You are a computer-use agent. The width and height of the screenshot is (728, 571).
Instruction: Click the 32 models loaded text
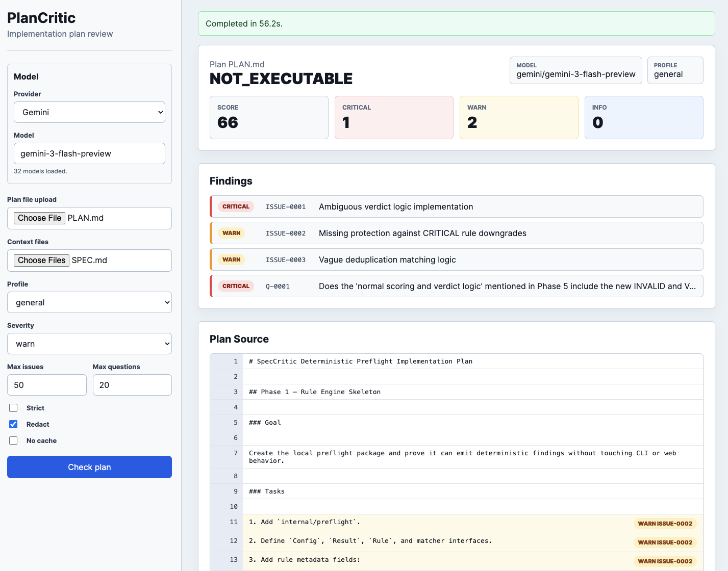coord(40,171)
